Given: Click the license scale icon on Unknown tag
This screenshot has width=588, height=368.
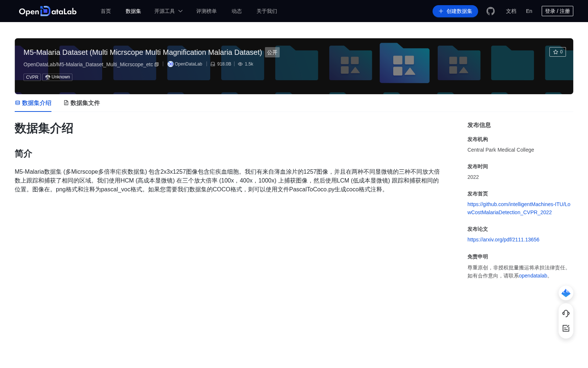Looking at the screenshot, I should click(48, 77).
